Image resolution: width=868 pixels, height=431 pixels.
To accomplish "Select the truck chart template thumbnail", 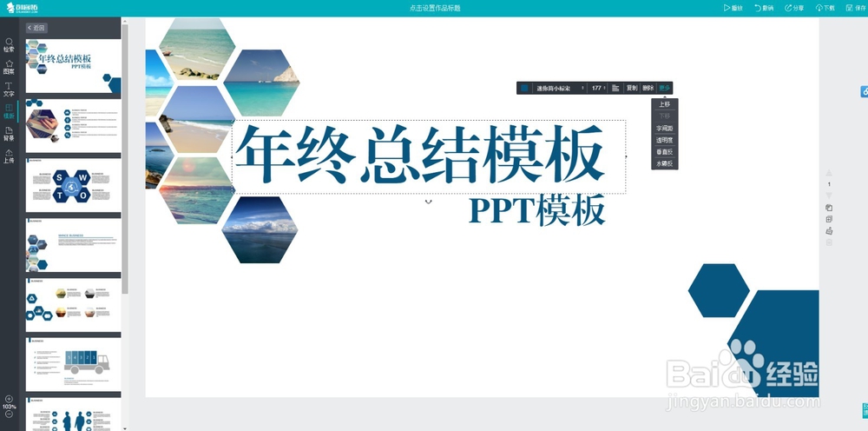I will click(73, 364).
